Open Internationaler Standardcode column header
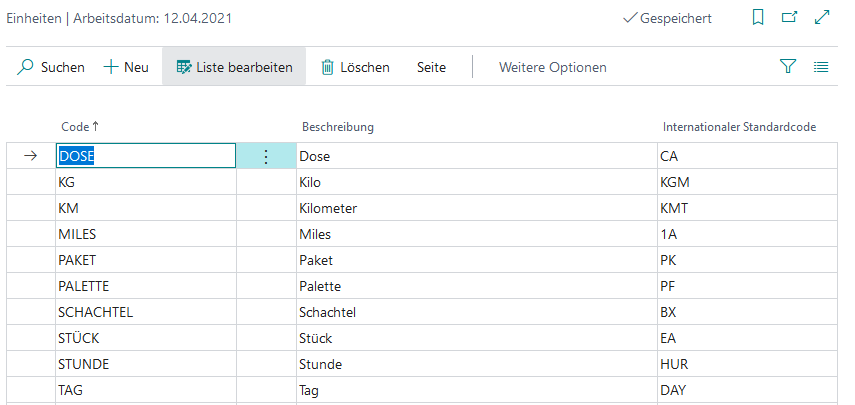855x405 pixels. 739,127
